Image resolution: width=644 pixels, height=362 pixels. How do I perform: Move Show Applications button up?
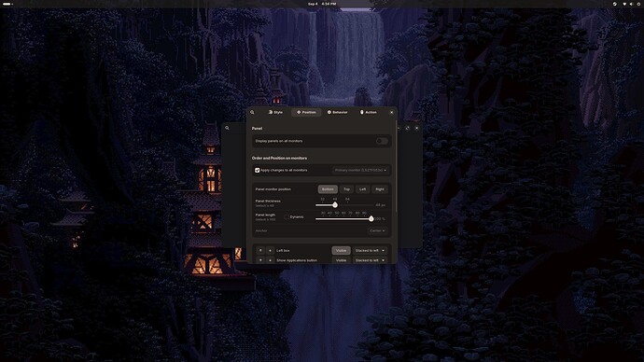pyautogui.click(x=260, y=260)
